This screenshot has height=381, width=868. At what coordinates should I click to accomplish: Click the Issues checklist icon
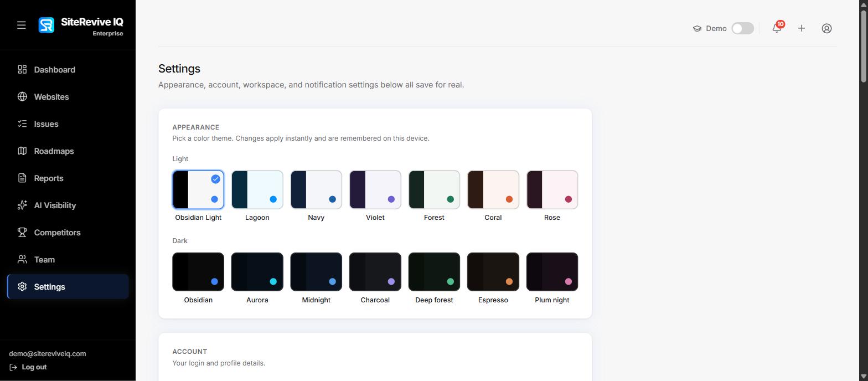point(22,123)
